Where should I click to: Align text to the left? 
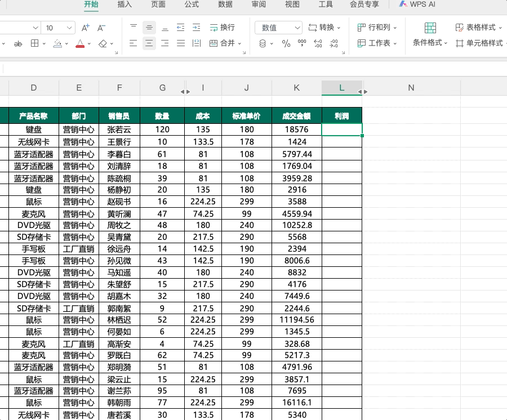133,43
